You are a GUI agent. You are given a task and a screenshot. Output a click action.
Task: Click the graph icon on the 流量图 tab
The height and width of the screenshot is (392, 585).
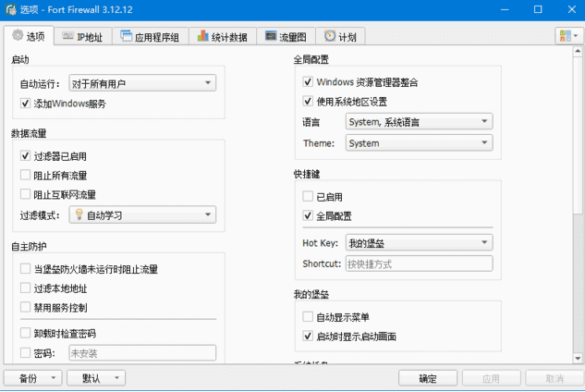(271, 36)
